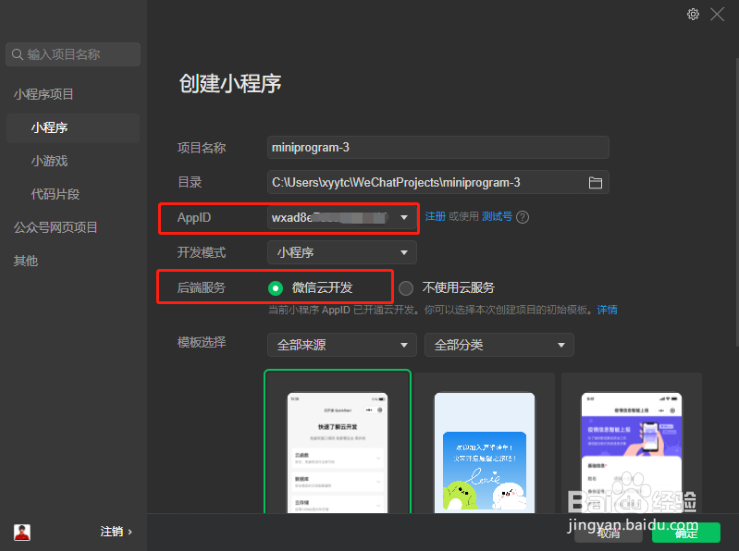Viewport: 739px width, 551px height.
Task: Click the 取消 button
Action: pos(609,533)
